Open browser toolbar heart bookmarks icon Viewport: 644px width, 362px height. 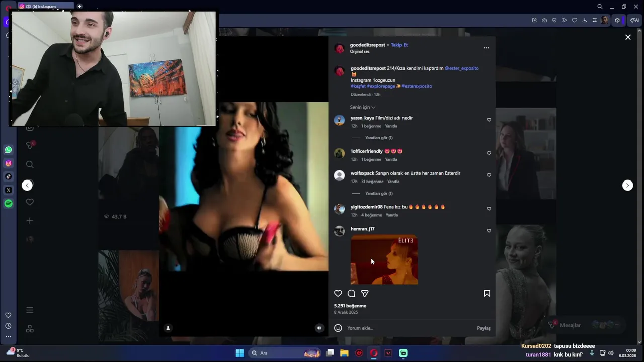click(x=575, y=20)
